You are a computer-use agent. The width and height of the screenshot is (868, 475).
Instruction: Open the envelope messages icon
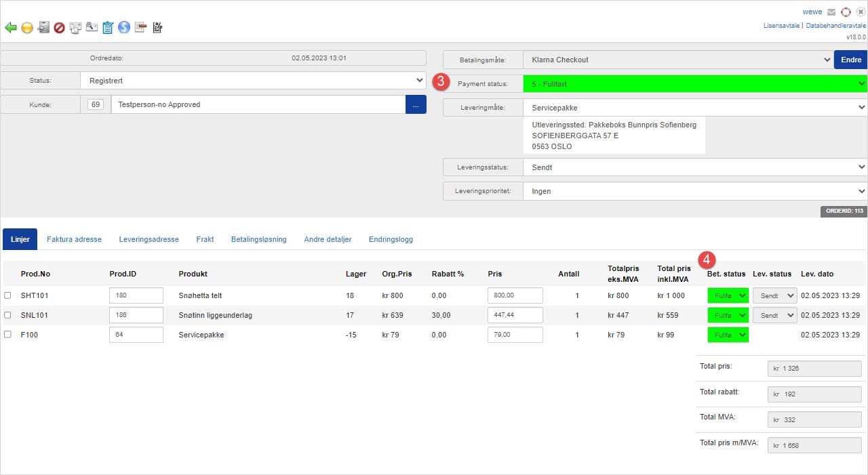point(831,12)
